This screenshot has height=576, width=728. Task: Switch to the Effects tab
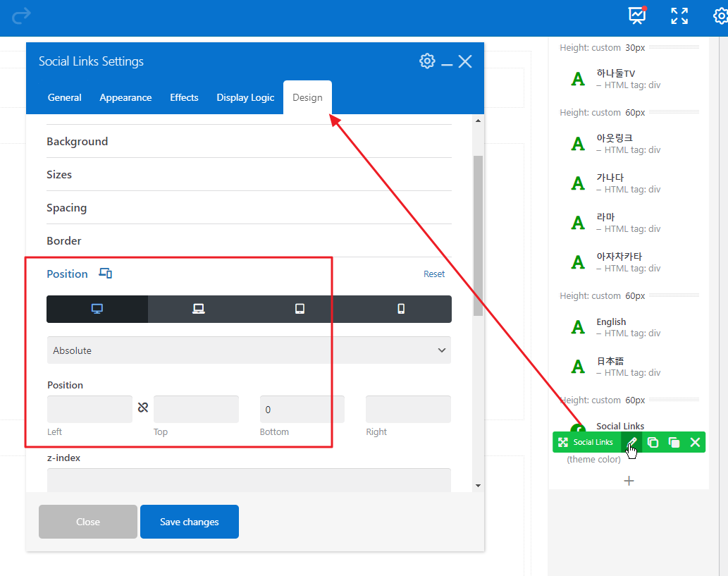point(184,97)
